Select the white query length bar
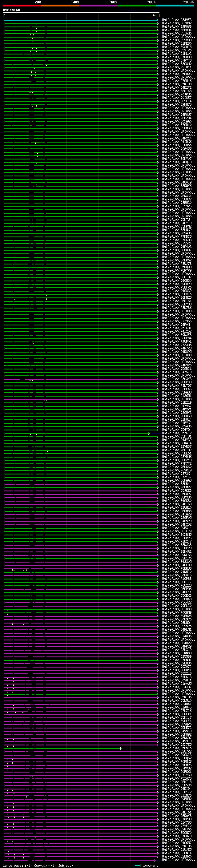The height and width of the screenshot is (868, 197). (81, 12)
